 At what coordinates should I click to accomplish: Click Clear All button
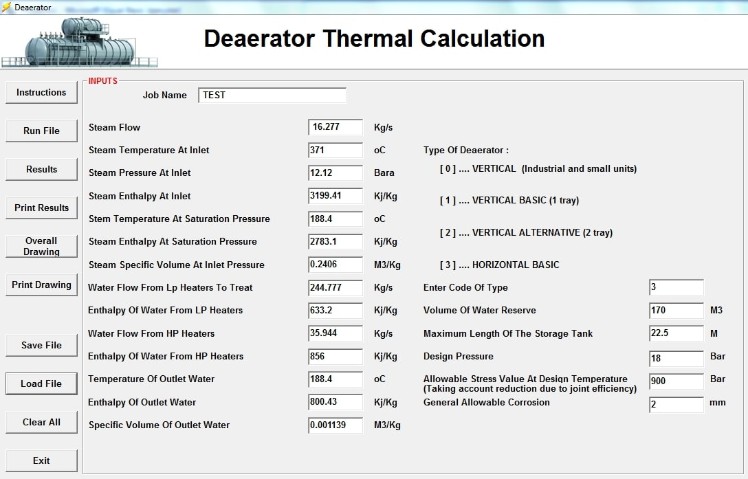coord(42,422)
